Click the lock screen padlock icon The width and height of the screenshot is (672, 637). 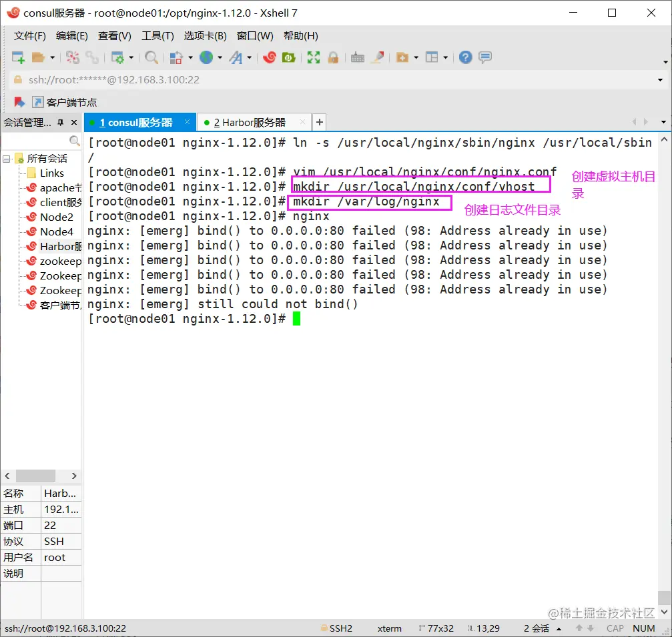333,57
